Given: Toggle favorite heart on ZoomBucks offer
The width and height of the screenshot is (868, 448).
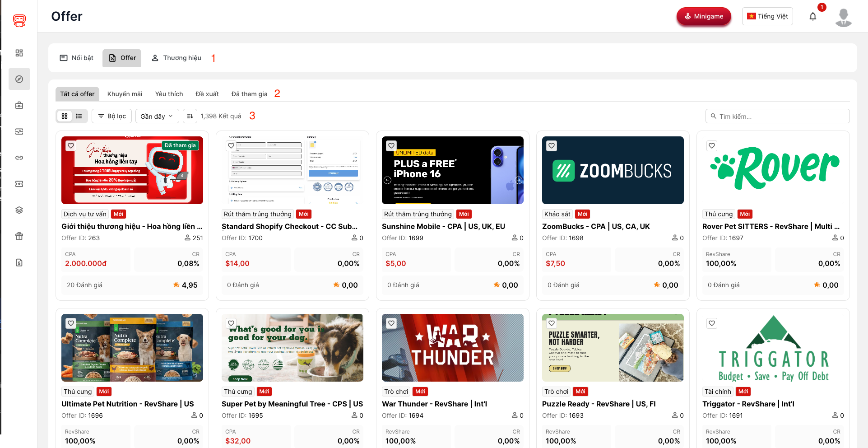Looking at the screenshot, I should coord(551,146).
